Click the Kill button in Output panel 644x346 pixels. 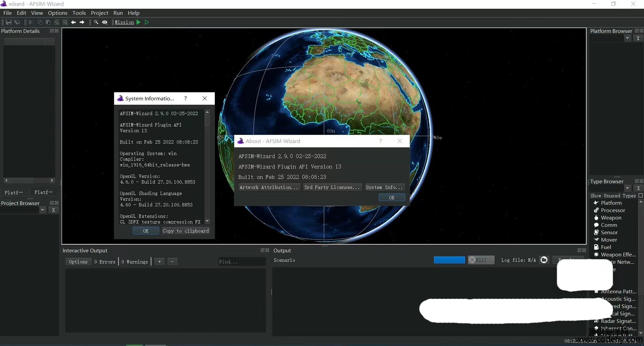click(481, 260)
